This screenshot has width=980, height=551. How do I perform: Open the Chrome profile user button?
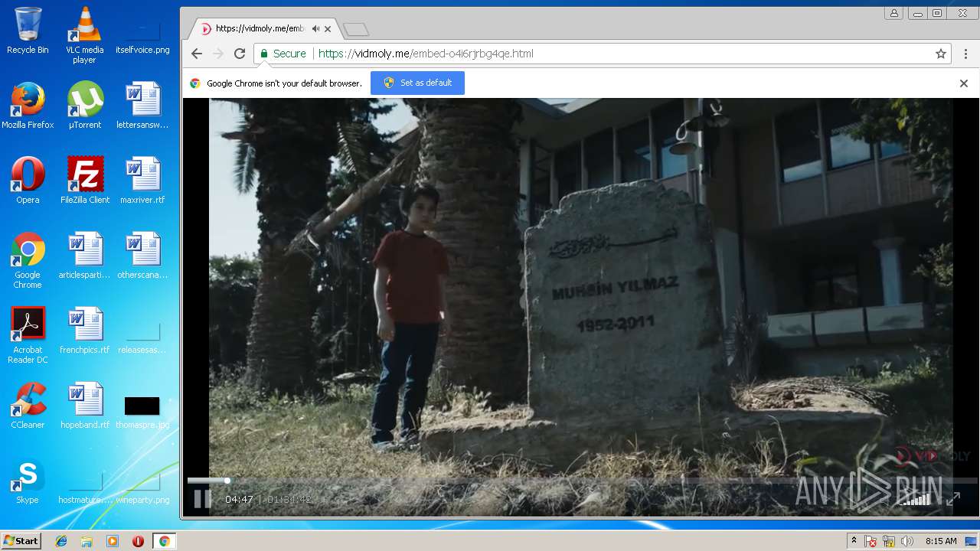point(893,13)
